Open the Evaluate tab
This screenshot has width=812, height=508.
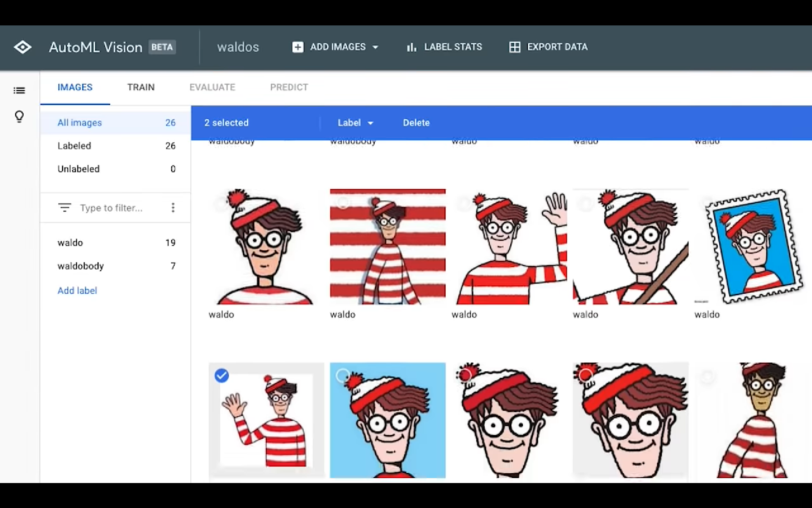click(x=212, y=87)
